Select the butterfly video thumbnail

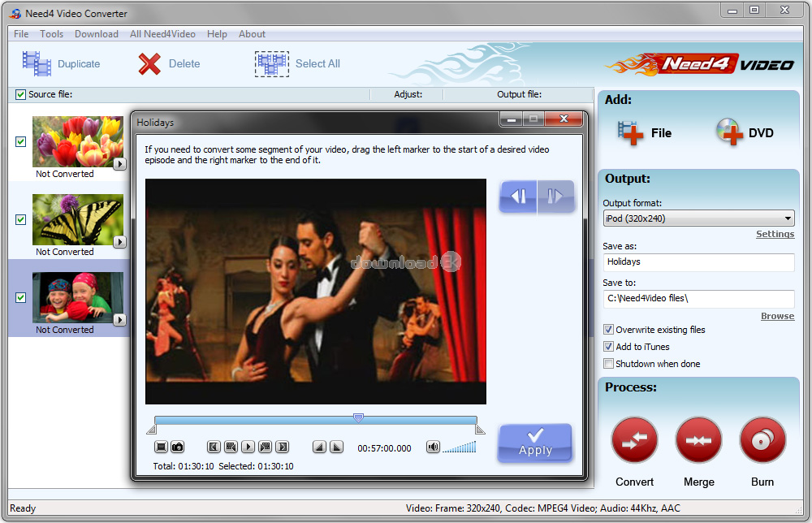(78, 219)
